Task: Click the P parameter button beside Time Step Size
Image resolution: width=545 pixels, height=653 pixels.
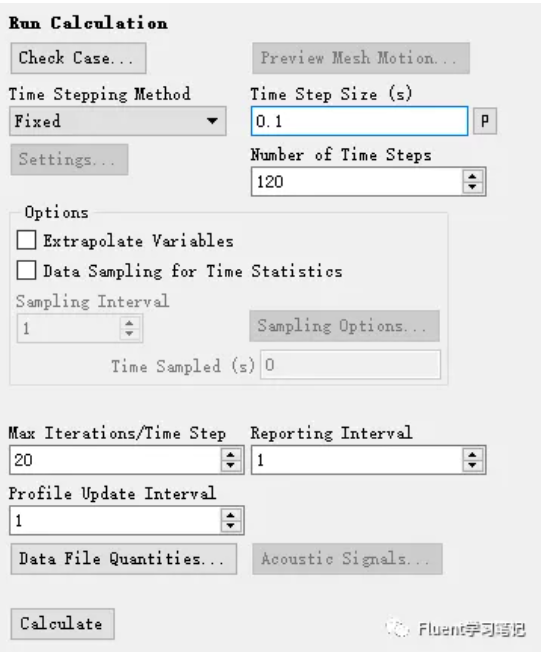Action: pos(485,121)
